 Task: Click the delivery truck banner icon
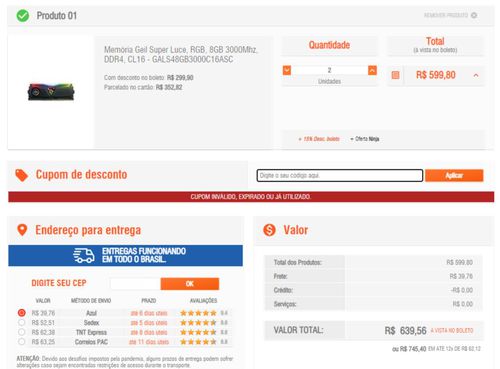coord(84,256)
